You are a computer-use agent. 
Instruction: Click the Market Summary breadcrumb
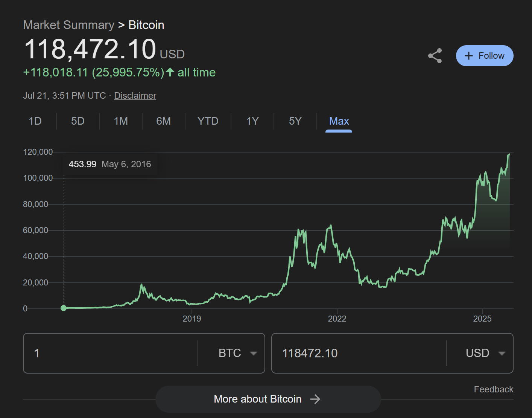point(68,25)
